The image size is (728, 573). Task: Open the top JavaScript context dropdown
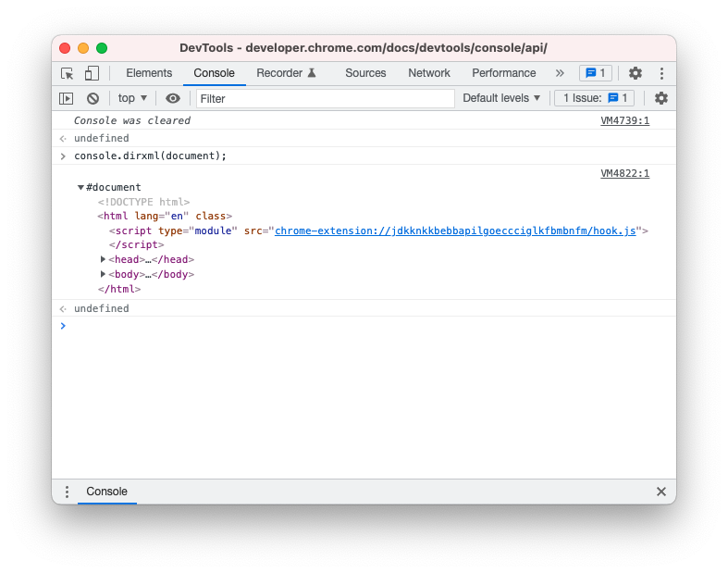132,98
